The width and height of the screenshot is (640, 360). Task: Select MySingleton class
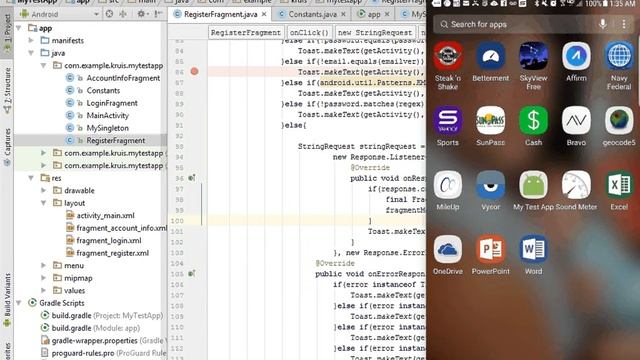[x=107, y=128]
